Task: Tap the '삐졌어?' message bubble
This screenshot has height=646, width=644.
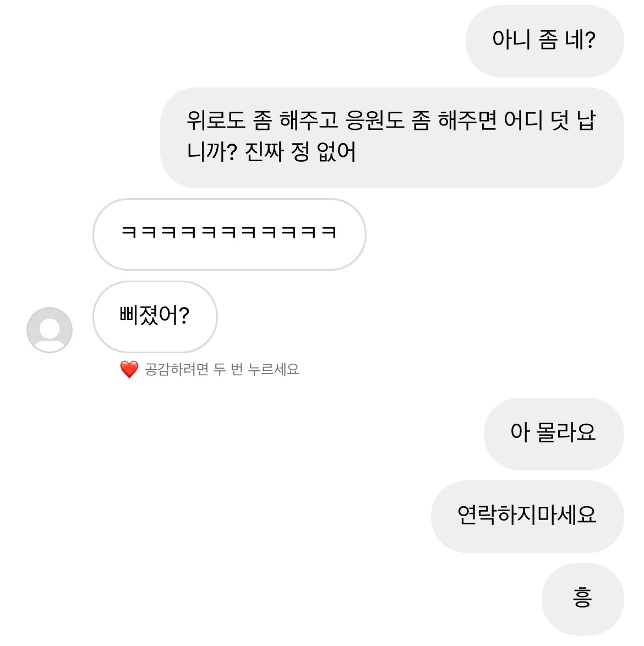Action: (x=155, y=316)
